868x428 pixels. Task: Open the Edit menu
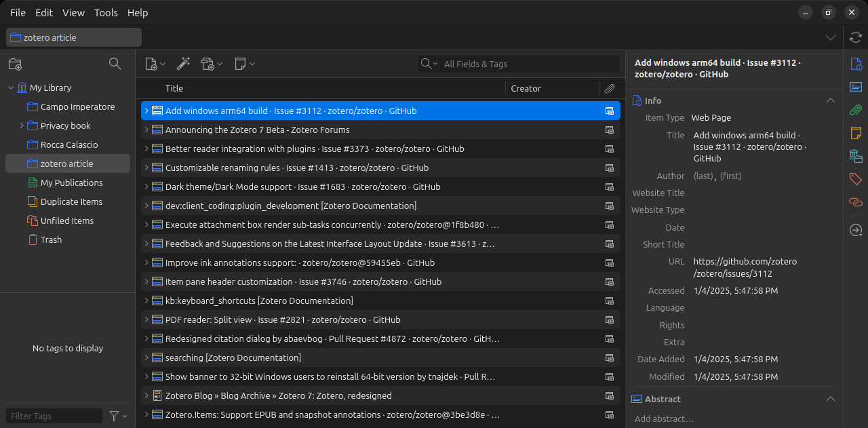tap(44, 13)
